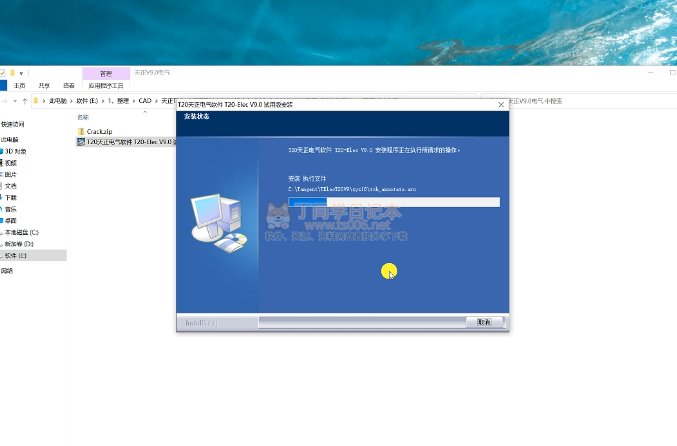Click the Crack.zip archive icon

click(81, 131)
